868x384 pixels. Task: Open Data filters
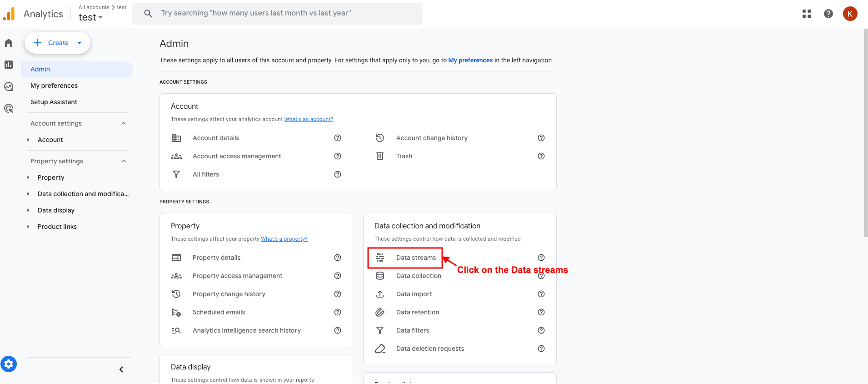(413, 330)
